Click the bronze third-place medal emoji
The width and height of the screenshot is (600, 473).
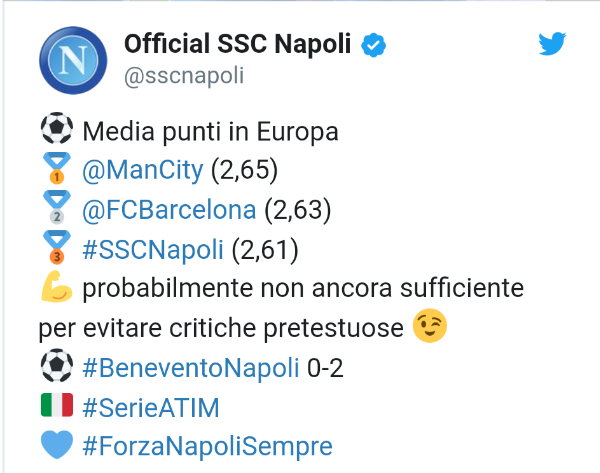57,249
